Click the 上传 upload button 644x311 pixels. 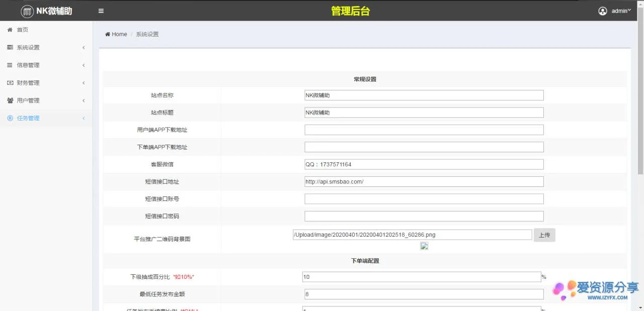point(544,235)
